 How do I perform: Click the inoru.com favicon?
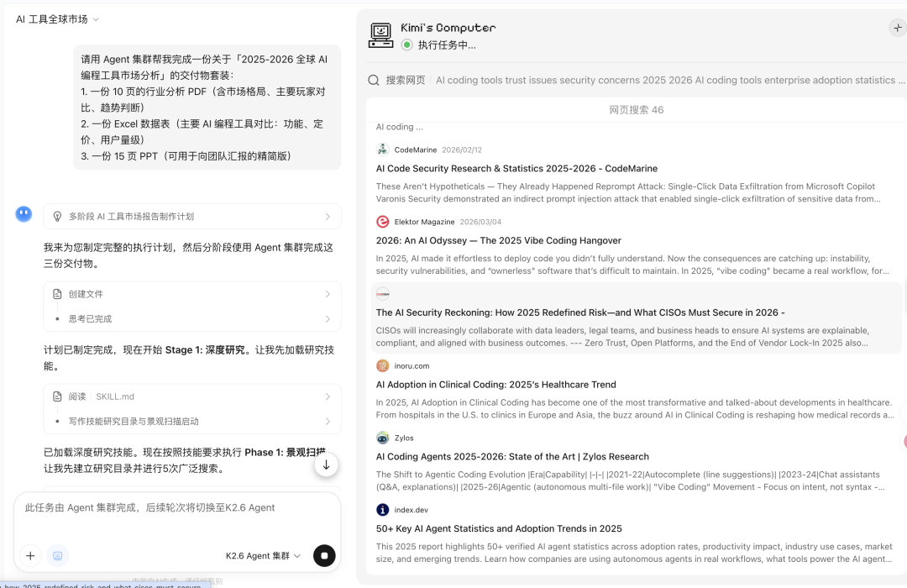382,365
